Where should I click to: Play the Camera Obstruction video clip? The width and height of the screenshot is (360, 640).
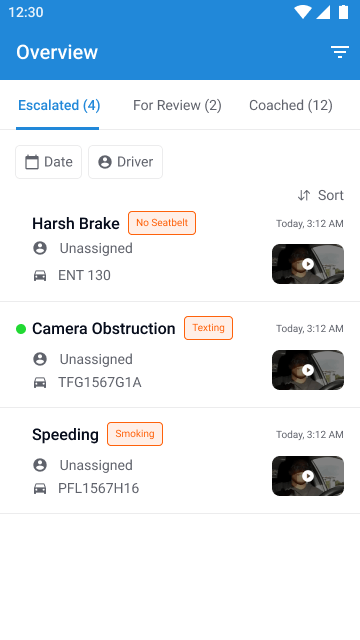click(x=308, y=370)
